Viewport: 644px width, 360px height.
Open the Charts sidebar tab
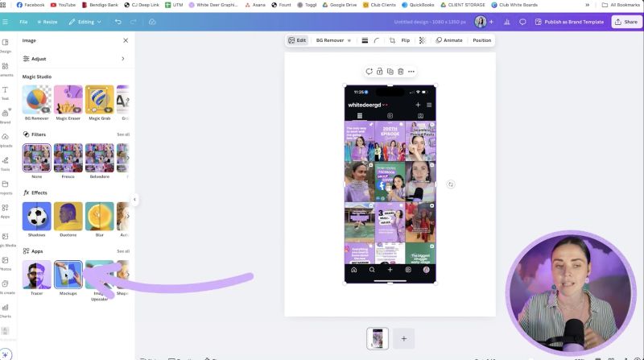pos(6,311)
